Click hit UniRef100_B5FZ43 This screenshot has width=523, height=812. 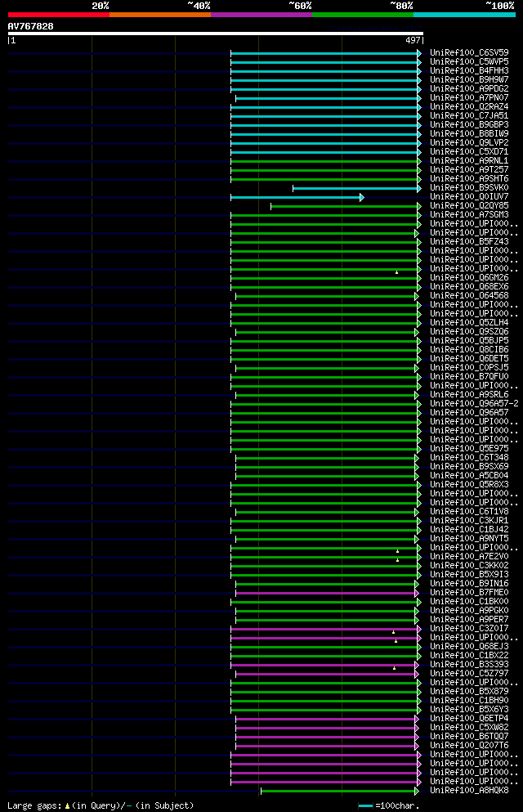pyautogui.click(x=469, y=242)
